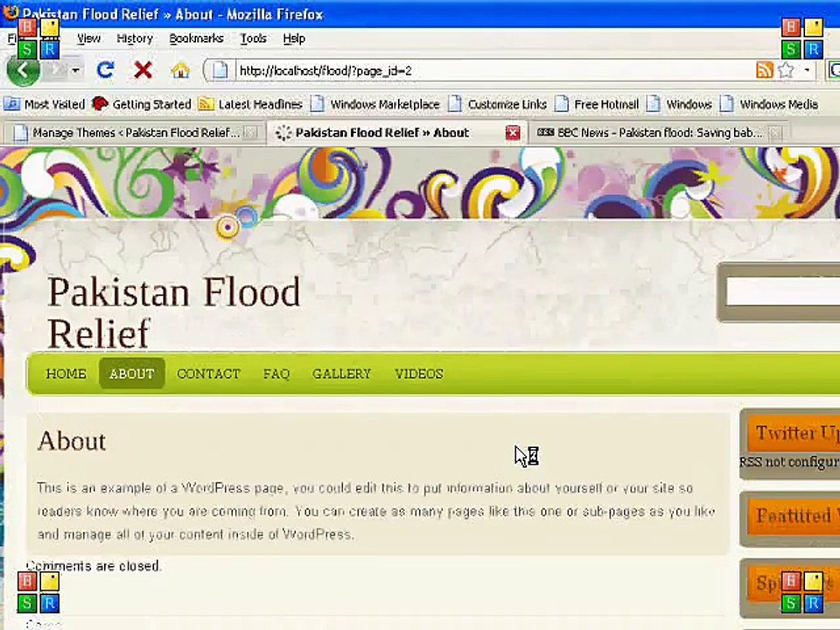Viewport: 840px width, 630px height.
Task: Go back with the green back arrow
Action: [23, 70]
